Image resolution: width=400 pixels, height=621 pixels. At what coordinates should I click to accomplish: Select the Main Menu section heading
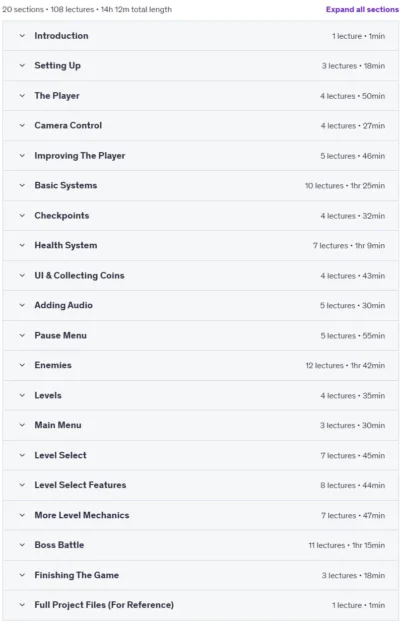58,425
